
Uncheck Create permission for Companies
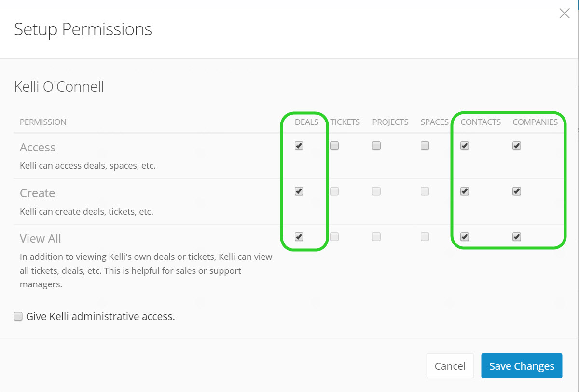coord(517,191)
